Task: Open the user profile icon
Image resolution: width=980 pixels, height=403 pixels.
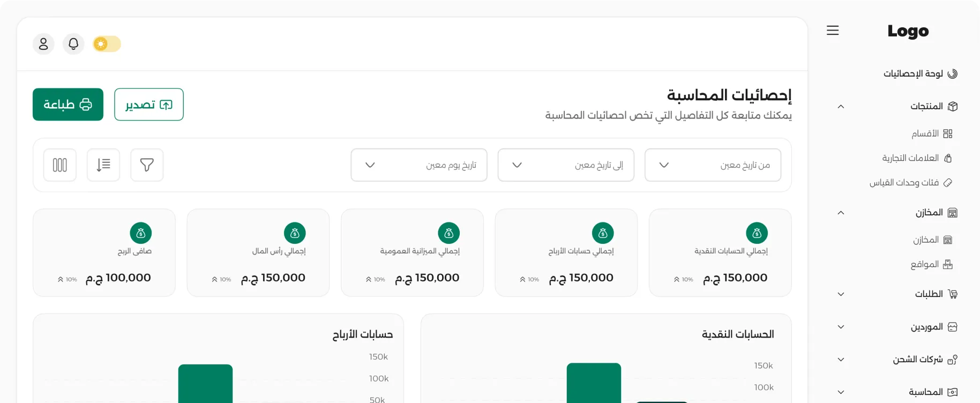Action: tap(43, 44)
